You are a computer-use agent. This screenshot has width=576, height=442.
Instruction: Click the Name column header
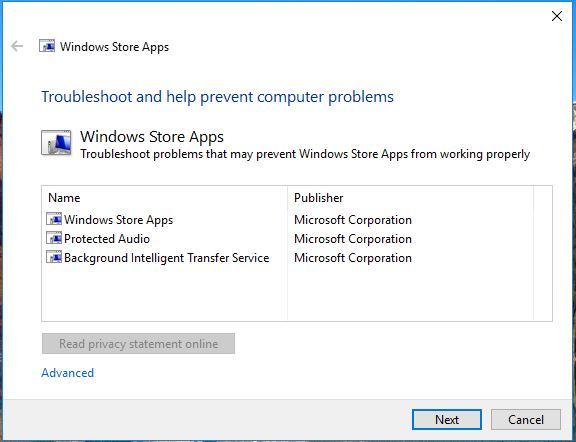(x=64, y=198)
